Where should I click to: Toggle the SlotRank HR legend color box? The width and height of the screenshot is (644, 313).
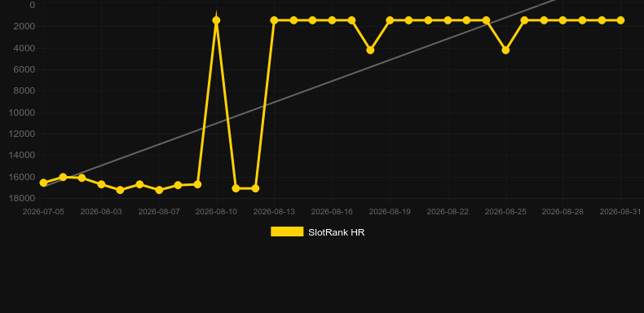coord(287,231)
